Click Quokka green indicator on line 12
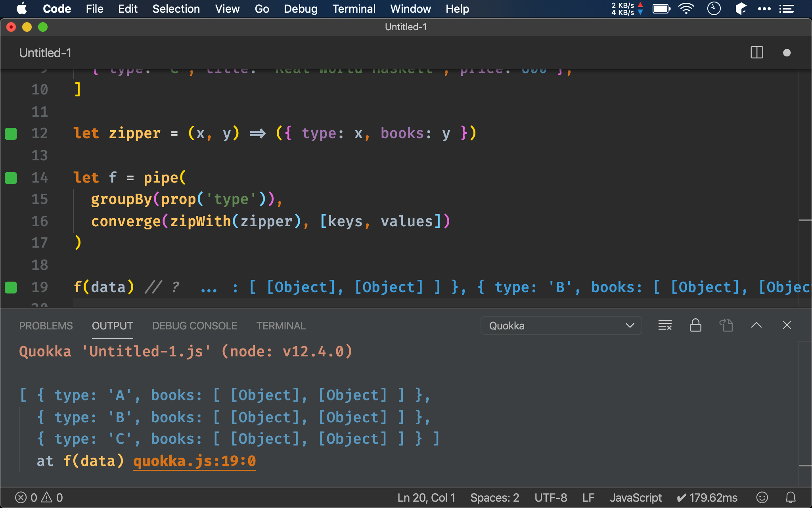 click(x=11, y=134)
